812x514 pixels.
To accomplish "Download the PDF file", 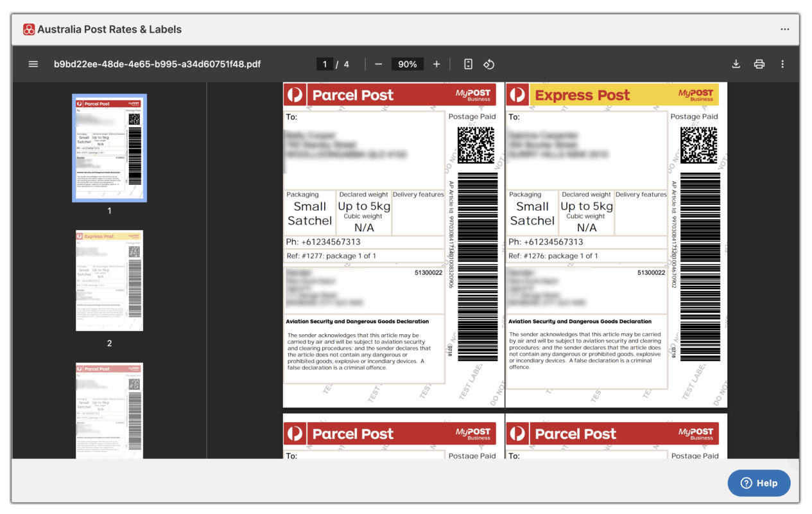I will tap(736, 64).
